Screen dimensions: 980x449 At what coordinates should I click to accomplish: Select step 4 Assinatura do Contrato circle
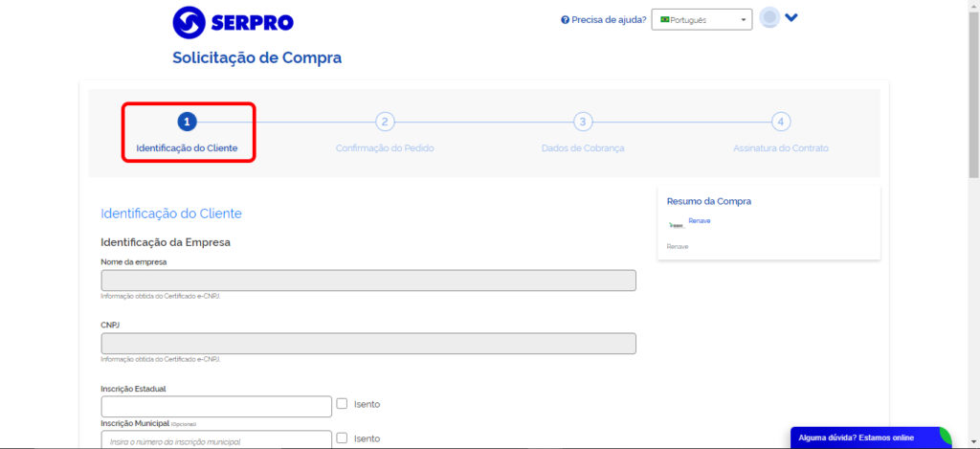pyautogui.click(x=781, y=122)
